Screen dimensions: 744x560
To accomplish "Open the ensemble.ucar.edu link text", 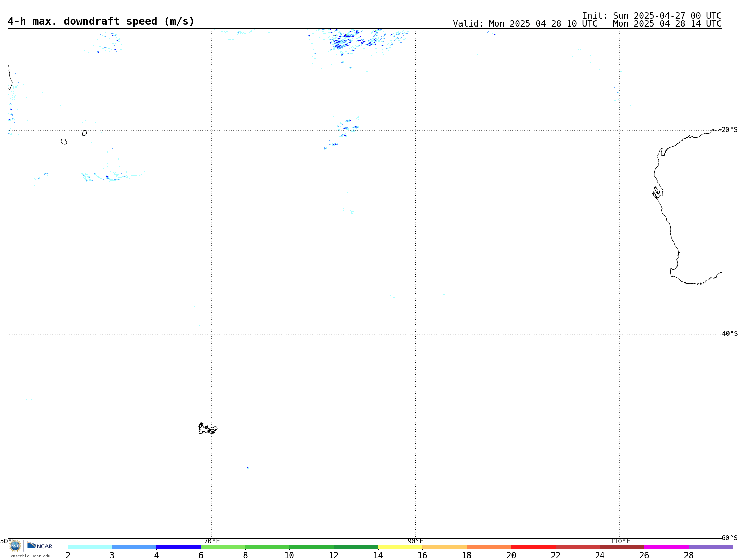I will click(x=31, y=556).
